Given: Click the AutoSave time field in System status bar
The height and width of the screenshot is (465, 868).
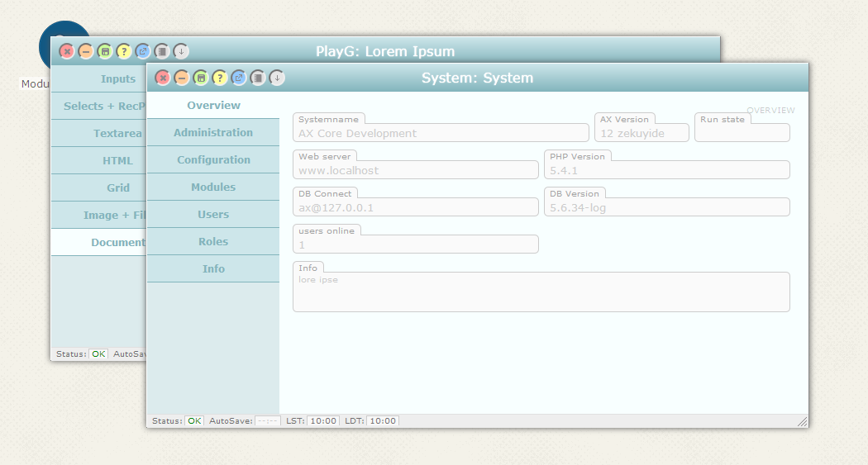Looking at the screenshot, I should tap(268, 421).
